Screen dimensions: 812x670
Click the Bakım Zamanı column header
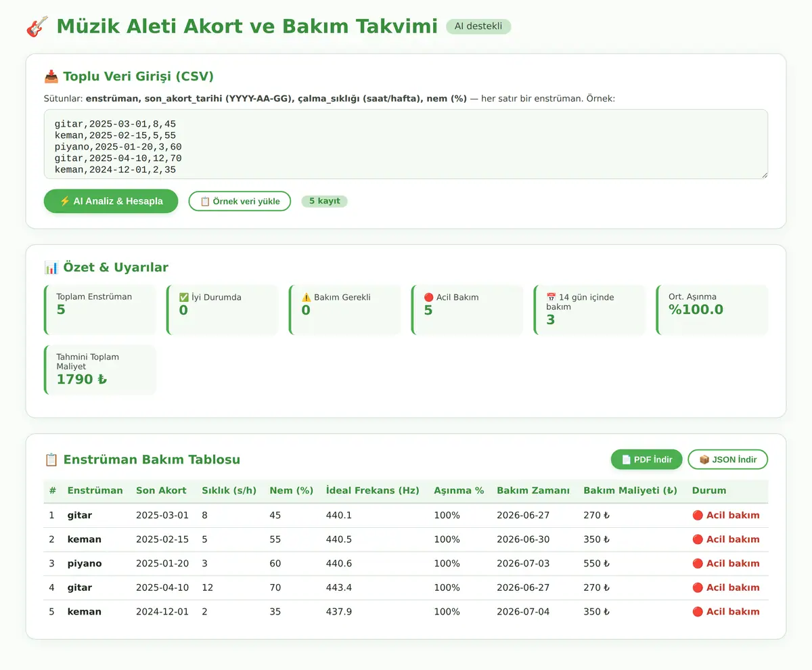[x=533, y=491]
